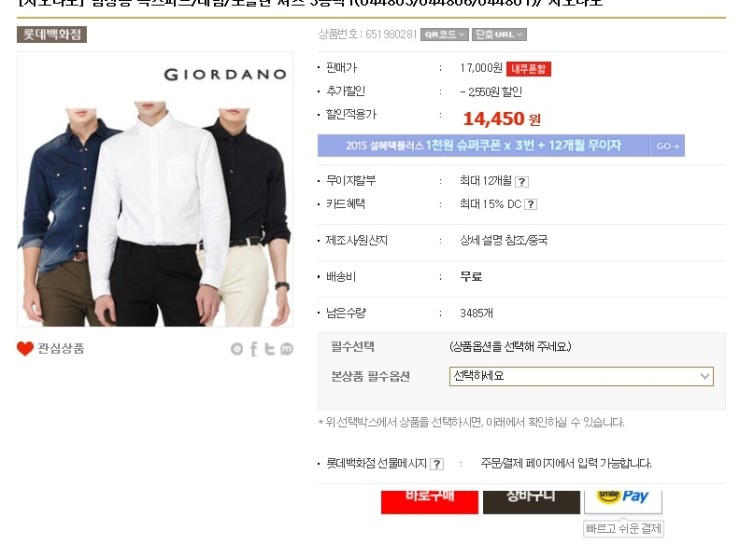Click the 2015 설혜택플러스 coupon banner text
Screen dimensions: 740x558
click(x=483, y=145)
